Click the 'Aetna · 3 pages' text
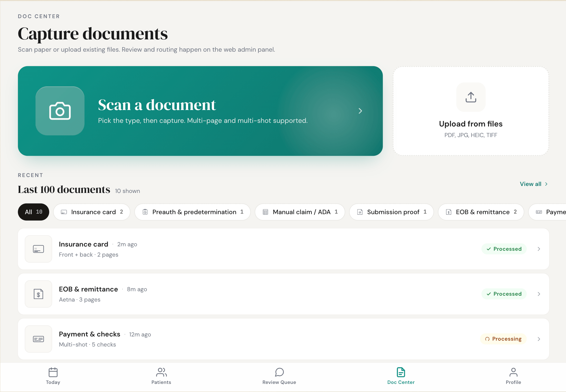Screen dimensions: 566x392 [x=80, y=300]
